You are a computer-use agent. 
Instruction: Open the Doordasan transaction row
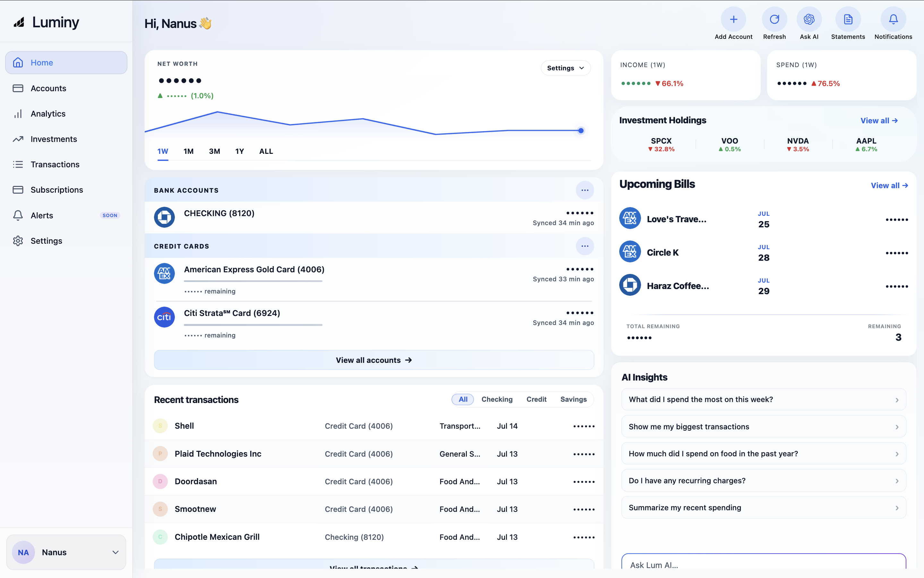pos(374,481)
